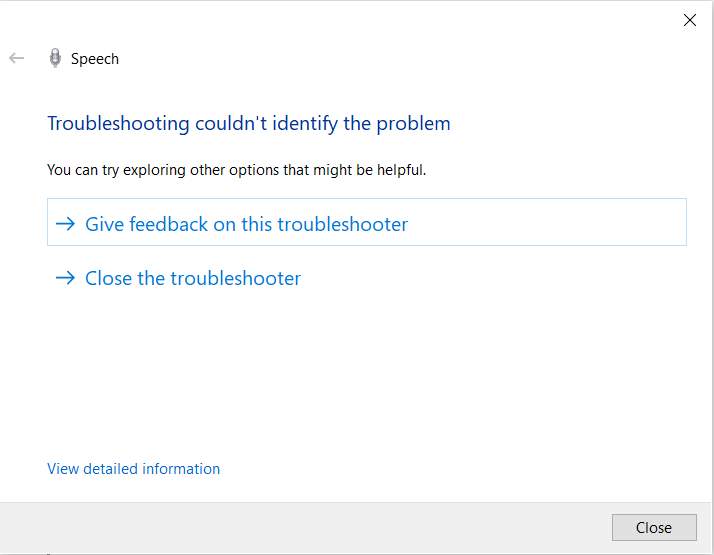The height and width of the screenshot is (555, 714).
Task: Click empty area inside highlighted feedback option box
Action: pyautogui.click(x=546, y=222)
